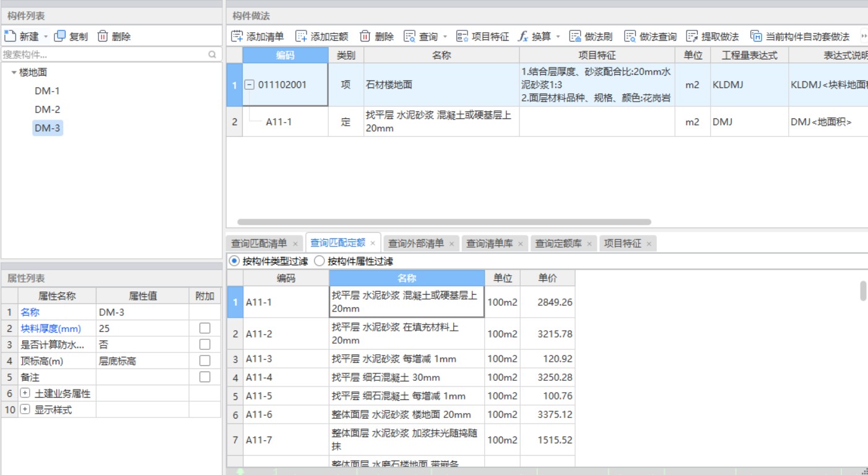Open toolbar overflow arrows at far right
Screen dimensions: 868x475
(x=864, y=37)
